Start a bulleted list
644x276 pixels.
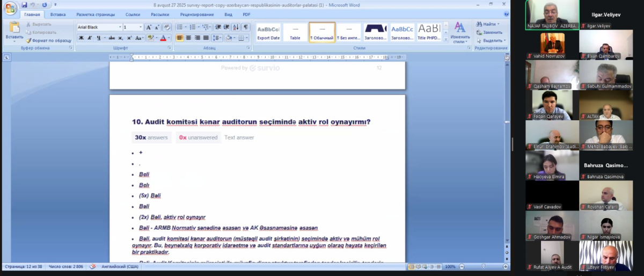(x=180, y=27)
